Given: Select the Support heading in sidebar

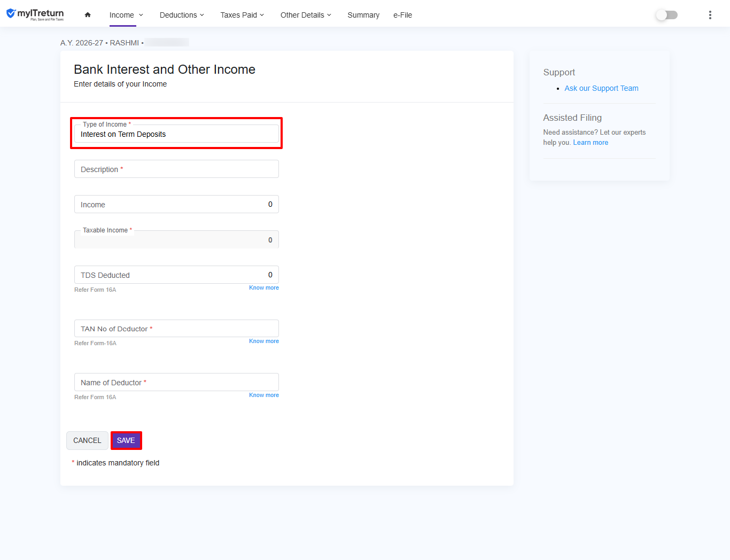Looking at the screenshot, I should click(x=559, y=73).
